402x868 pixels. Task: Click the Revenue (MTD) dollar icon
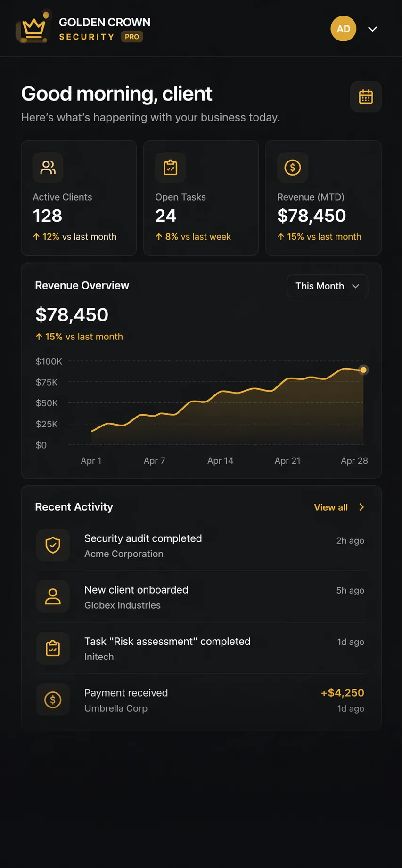click(293, 167)
